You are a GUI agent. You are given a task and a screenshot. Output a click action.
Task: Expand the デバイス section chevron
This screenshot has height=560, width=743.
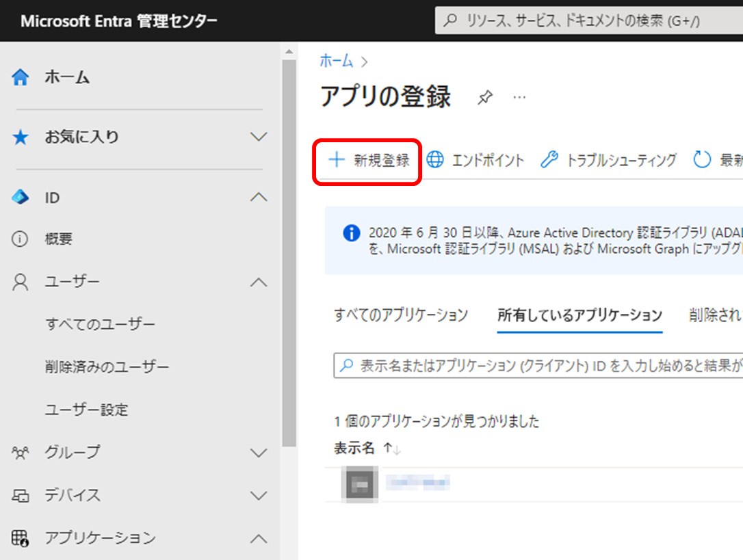[258, 495]
